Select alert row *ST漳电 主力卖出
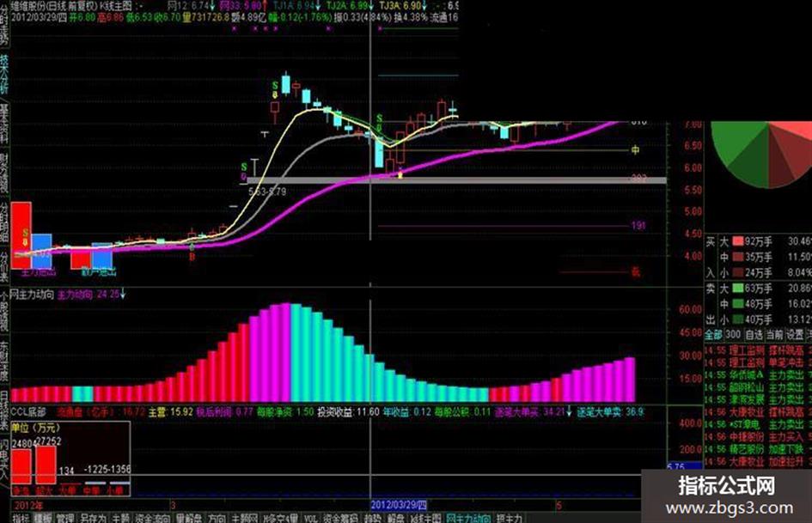The image size is (812, 523). (x=758, y=424)
